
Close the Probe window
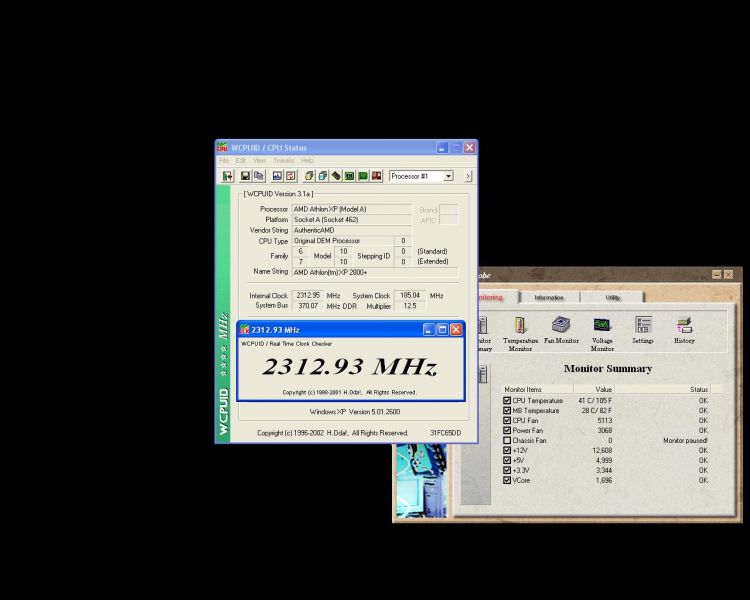(x=728, y=275)
